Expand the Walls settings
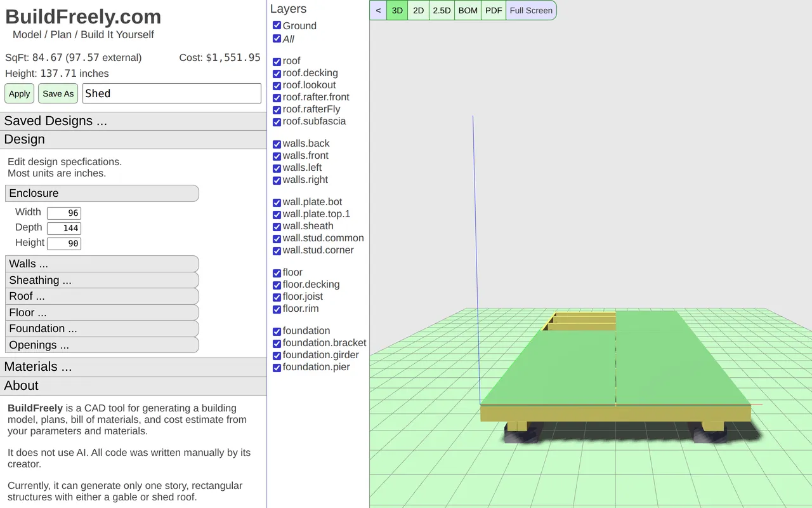The image size is (812, 508). point(102,264)
